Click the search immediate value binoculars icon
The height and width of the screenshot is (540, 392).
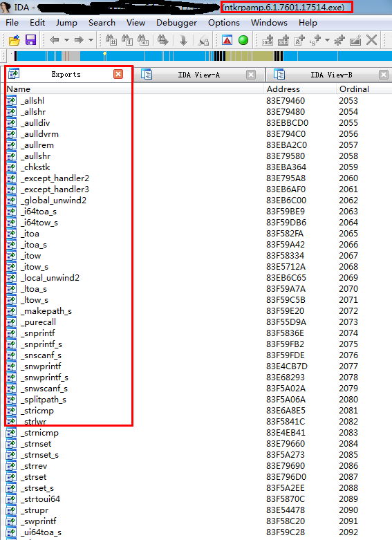coord(111,40)
